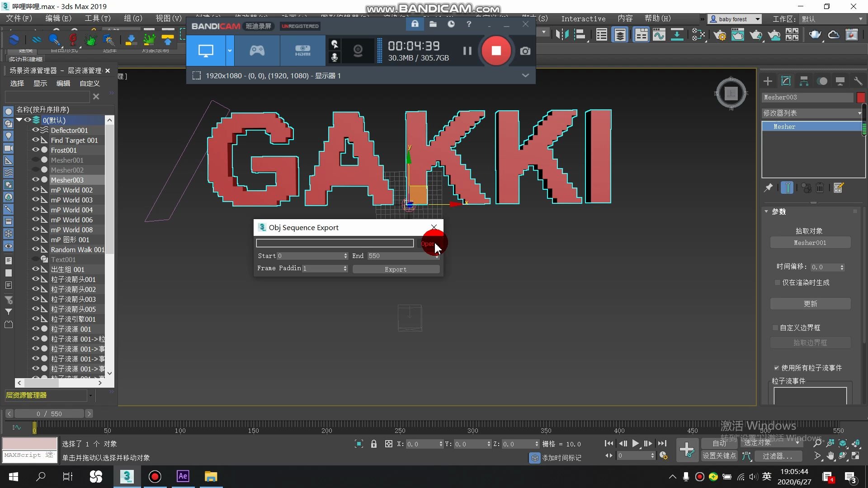Open the 工具(T) menu
Image resolution: width=868 pixels, height=488 pixels.
(x=97, y=19)
